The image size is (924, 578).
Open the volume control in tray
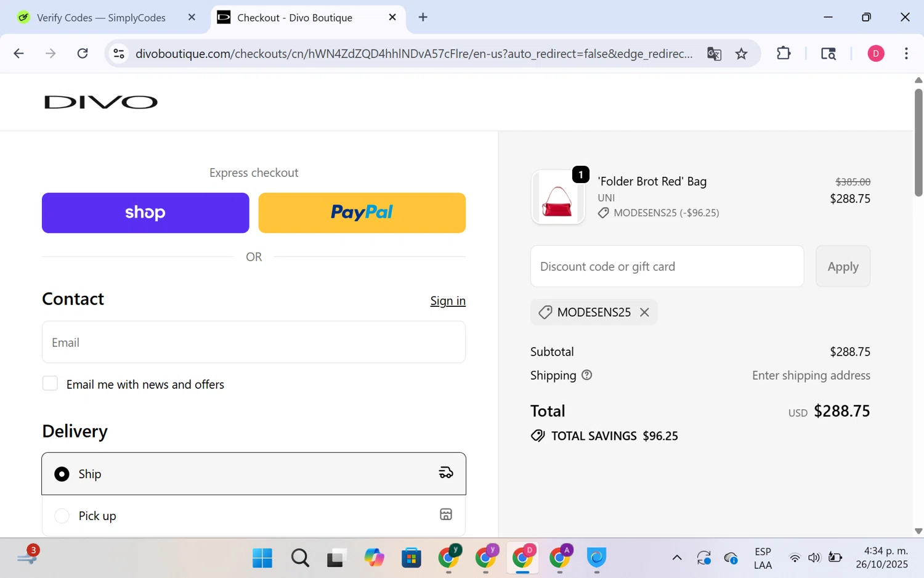click(x=814, y=558)
